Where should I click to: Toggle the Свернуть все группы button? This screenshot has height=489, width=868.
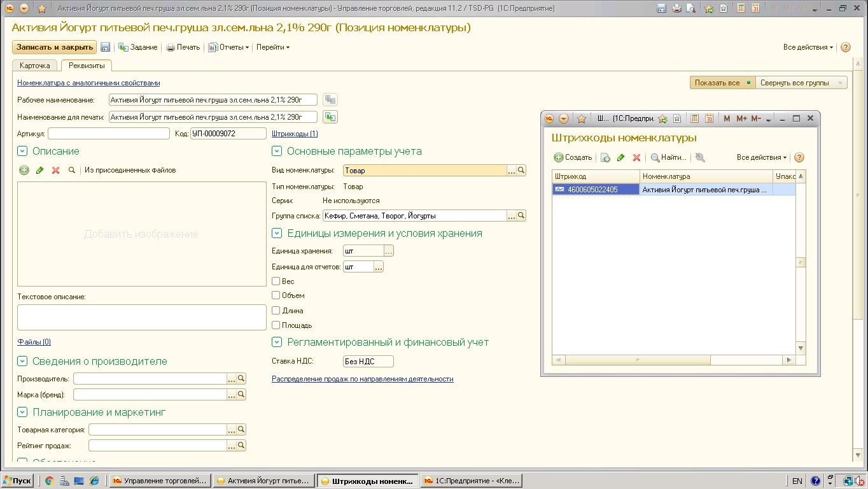tap(801, 83)
